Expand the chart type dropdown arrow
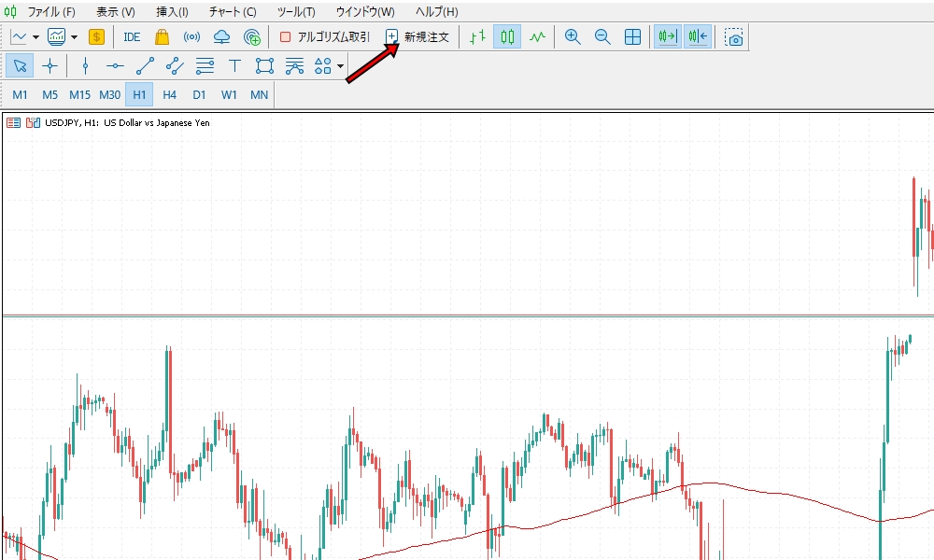This screenshot has height=560, width=934. click(35, 37)
